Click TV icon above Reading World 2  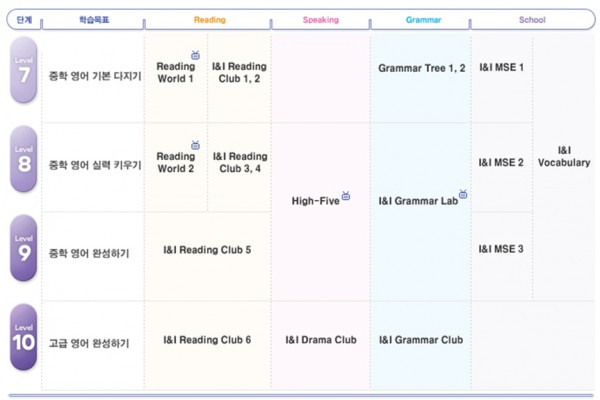click(196, 145)
